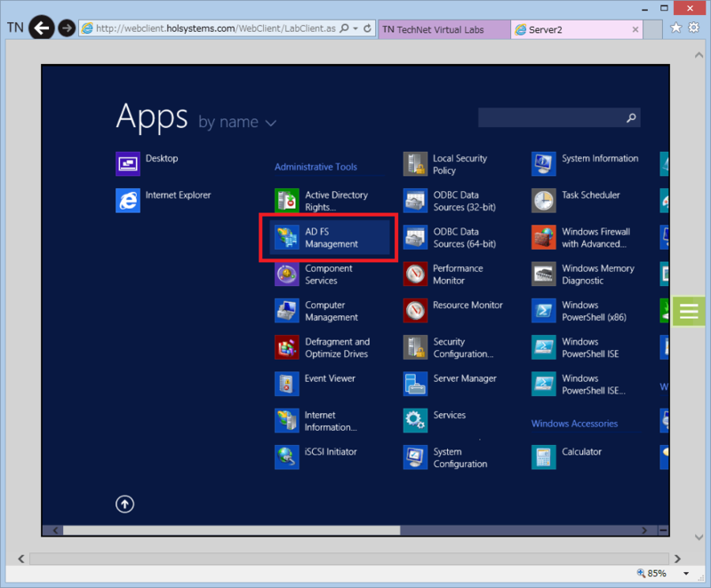
Task: Click Apps scrollbar left arrow
Action: pos(55,530)
